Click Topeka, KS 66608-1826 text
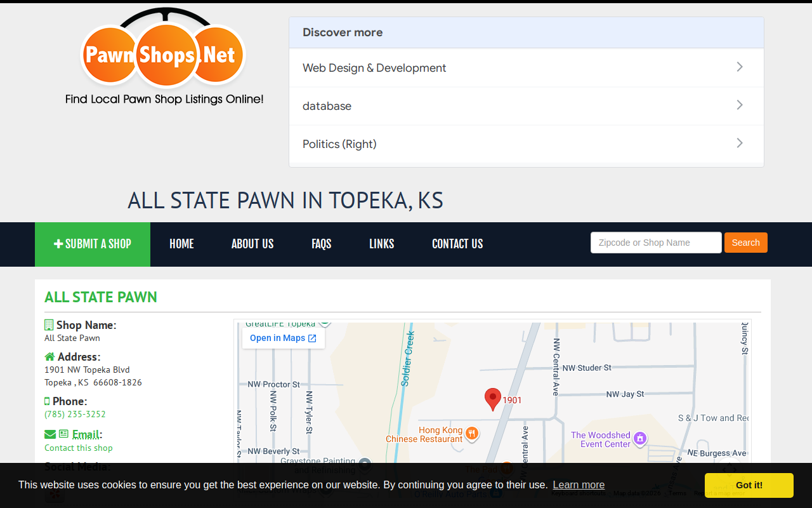Image resolution: width=812 pixels, height=508 pixels. pos(93,382)
